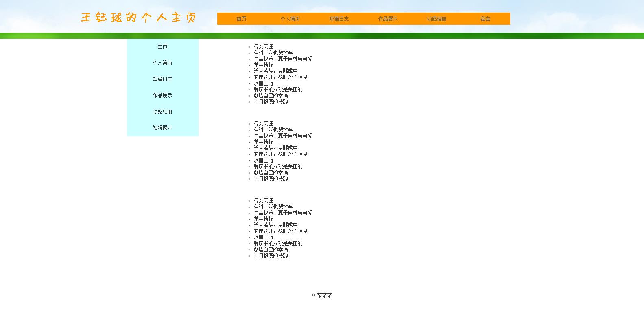Screen dimensions: 644x312
Task: Choose 作品展示 in the left sidebar menu
Action: click(162, 96)
